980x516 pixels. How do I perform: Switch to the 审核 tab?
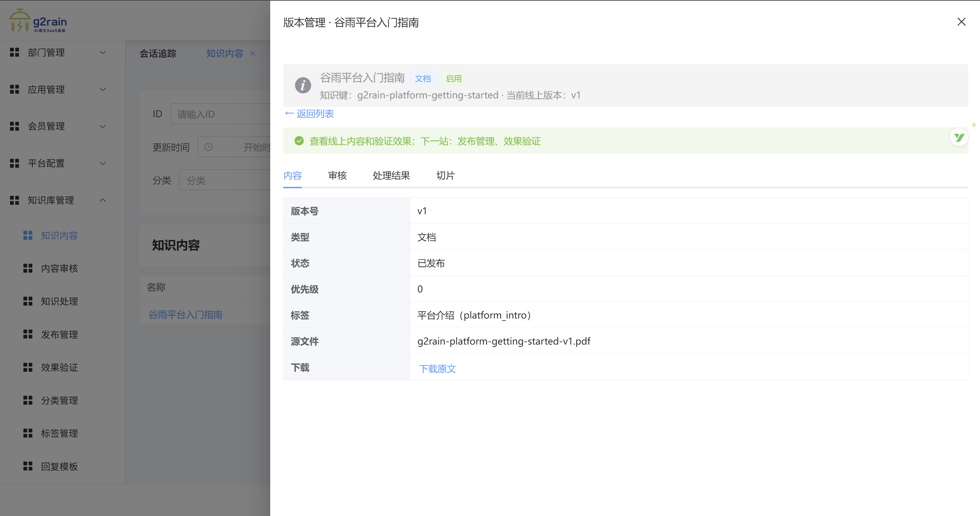click(x=337, y=176)
